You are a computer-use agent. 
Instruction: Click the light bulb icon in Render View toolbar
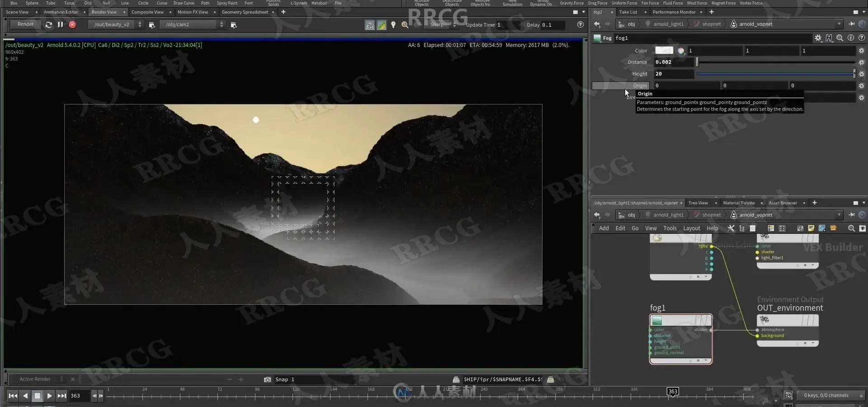point(393,25)
